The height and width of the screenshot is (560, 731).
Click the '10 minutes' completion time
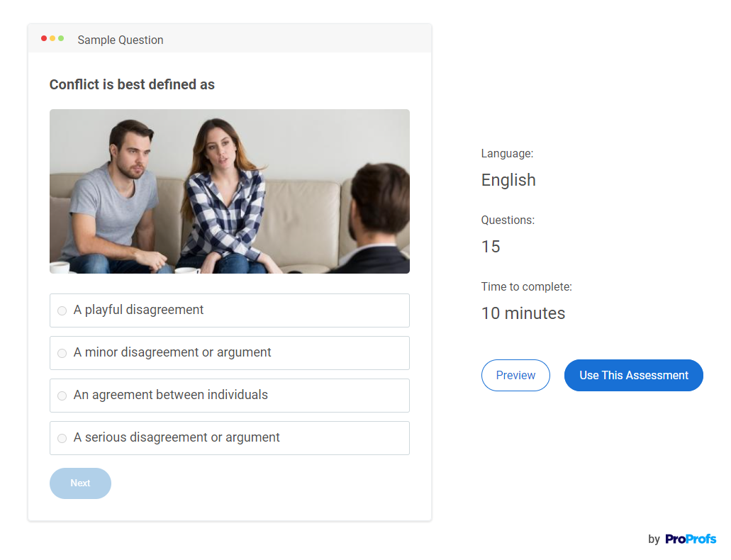(x=523, y=313)
